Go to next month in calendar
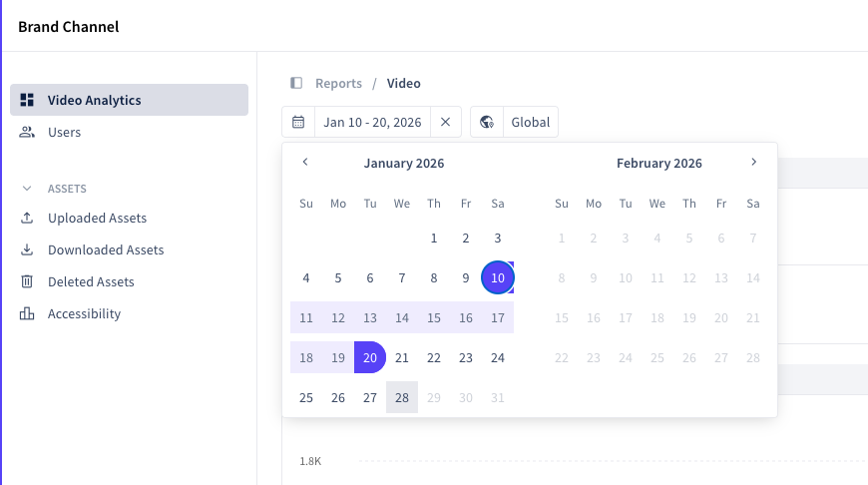The height and width of the screenshot is (485, 868). 753,162
